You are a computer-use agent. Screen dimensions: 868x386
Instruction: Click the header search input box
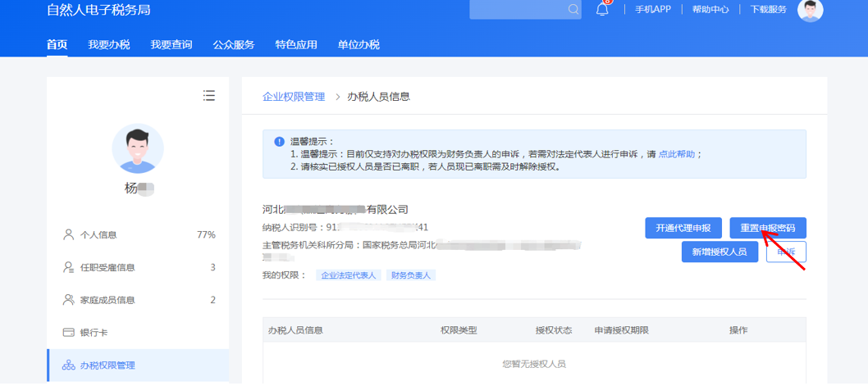click(x=525, y=9)
